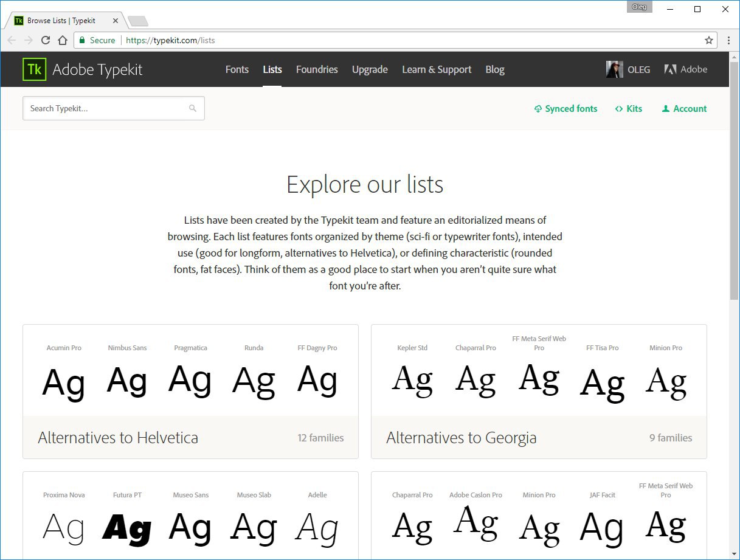
Task: Click the Pragmatica Ag sample
Action: point(190,381)
